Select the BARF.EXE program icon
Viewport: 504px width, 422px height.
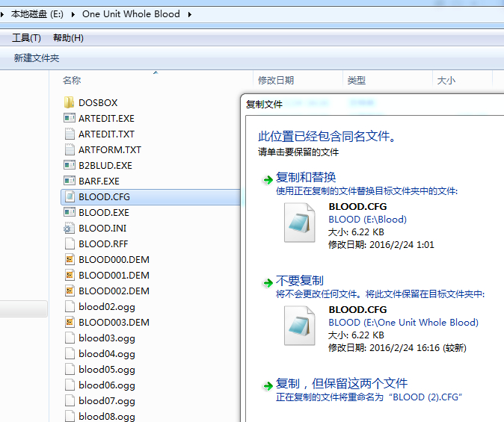pos(70,181)
